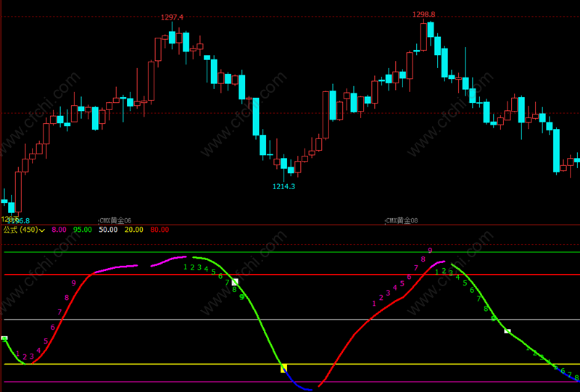Image resolution: width=580 pixels, height=392 pixels.
Task: Click the 公式 (450) indicator name label
Action: (x=20, y=230)
